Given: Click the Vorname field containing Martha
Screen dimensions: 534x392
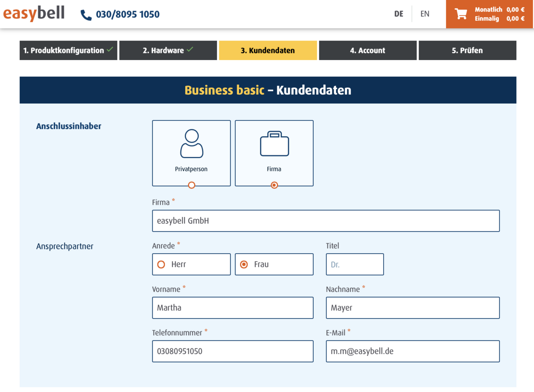Looking at the screenshot, I should 232,308.
